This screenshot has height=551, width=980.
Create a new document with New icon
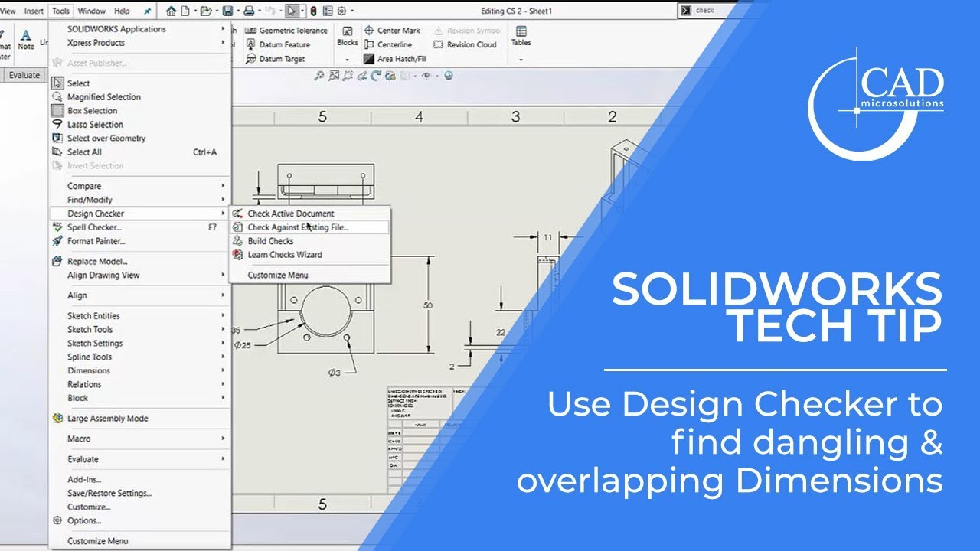(185, 11)
